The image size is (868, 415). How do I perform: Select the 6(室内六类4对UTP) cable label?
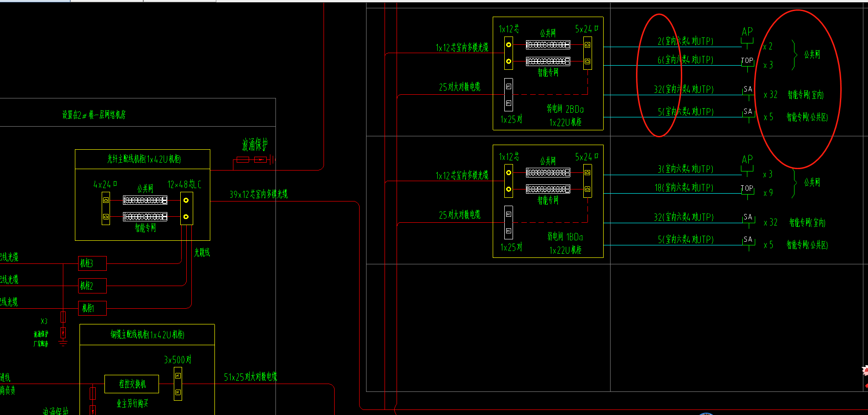tap(685, 60)
